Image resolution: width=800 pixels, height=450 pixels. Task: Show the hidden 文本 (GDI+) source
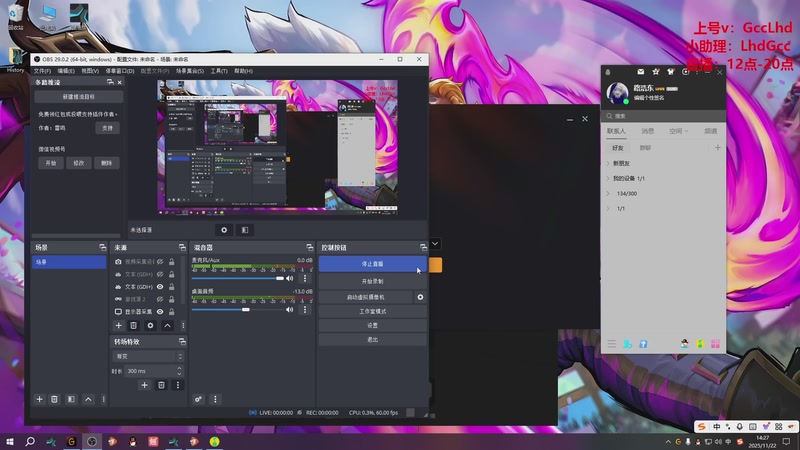click(160, 274)
